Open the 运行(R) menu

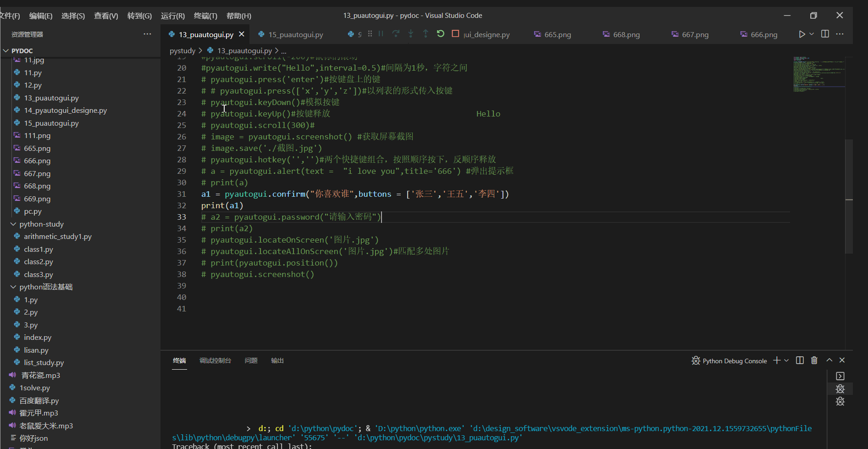pos(173,16)
